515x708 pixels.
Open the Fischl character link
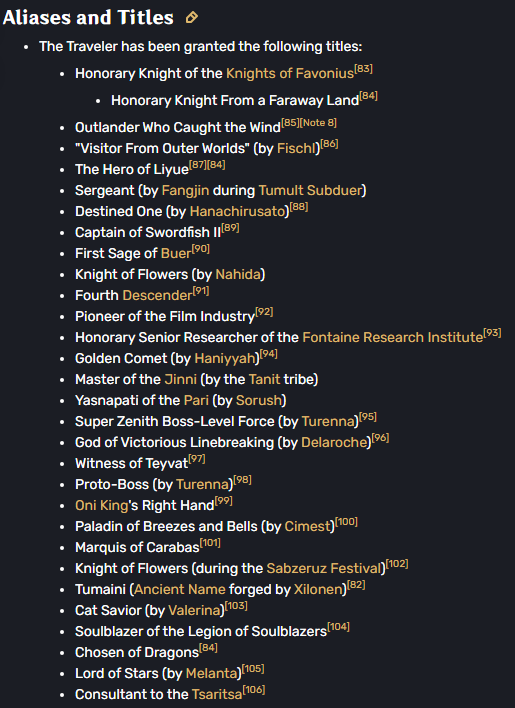point(298,149)
